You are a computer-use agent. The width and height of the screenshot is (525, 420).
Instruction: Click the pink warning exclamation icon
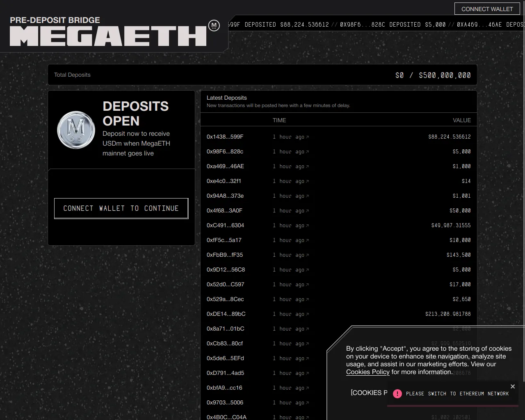(397, 394)
